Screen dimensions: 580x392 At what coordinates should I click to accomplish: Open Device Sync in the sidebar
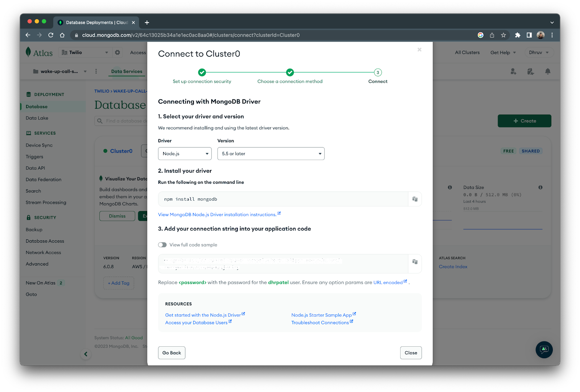click(x=39, y=145)
